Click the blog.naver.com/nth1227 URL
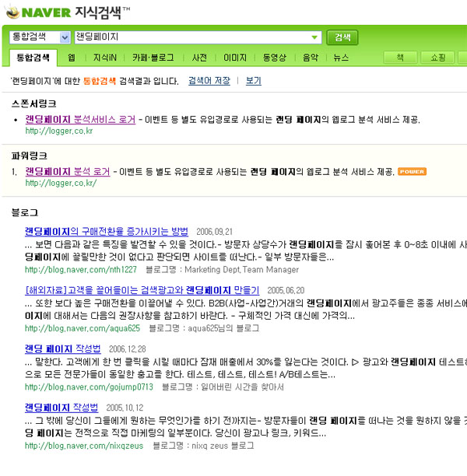The width and height of the screenshot is (467, 476). pyautogui.click(x=81, y=270)
